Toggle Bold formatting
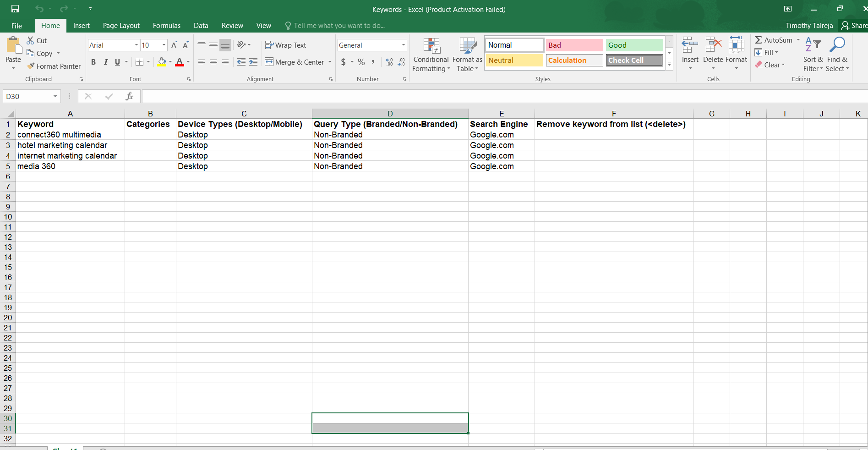The height and width of the screenshot is (450, 868). tap(93, 62)
